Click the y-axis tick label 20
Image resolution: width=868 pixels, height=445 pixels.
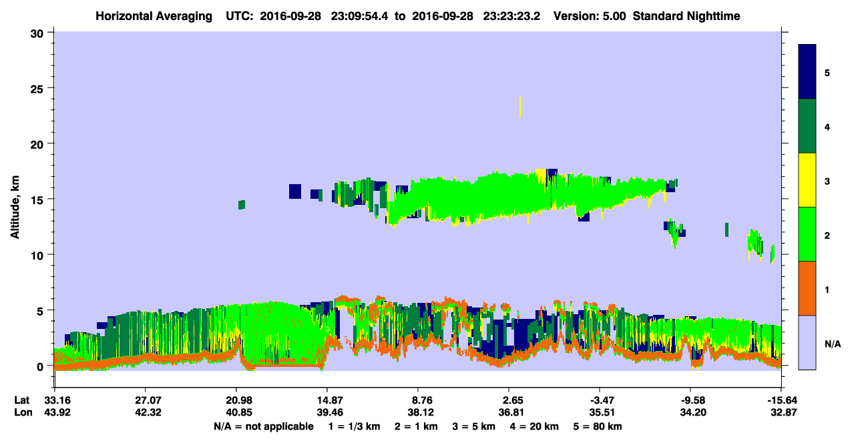(x=39, y=143)
